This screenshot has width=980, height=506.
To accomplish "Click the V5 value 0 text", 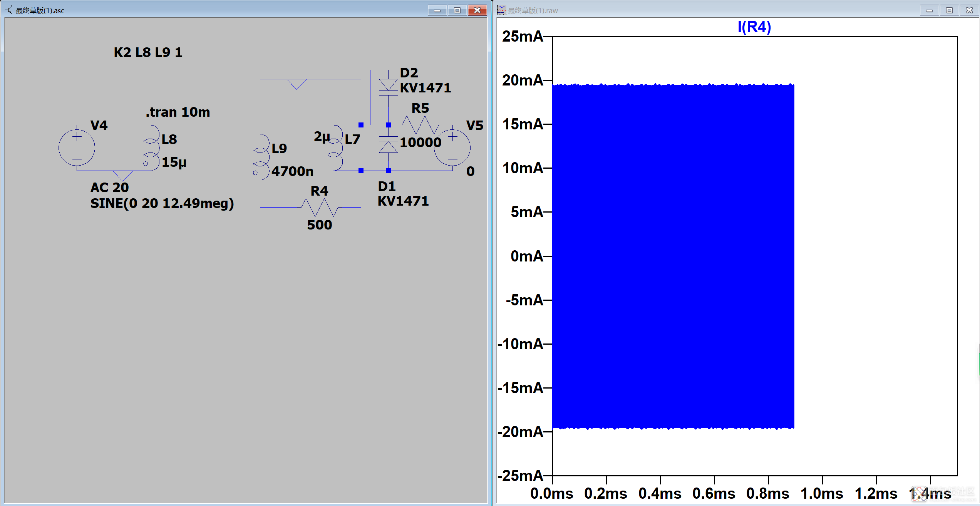I will click(x=471, y=171).
